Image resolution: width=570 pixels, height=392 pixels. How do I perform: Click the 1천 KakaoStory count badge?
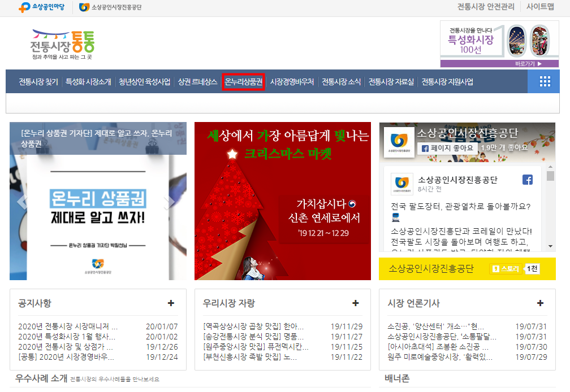point(532,269)
